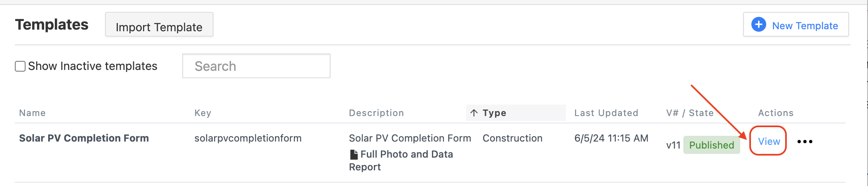Sort by the Name column header
Image resolution: width=868 pixels, height=186 pixels.
click(33, 113)
